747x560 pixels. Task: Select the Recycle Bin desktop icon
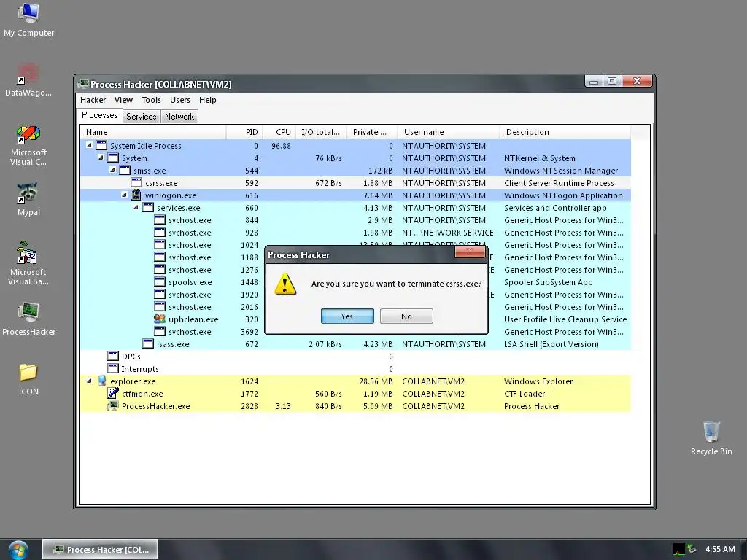point(711,438)
